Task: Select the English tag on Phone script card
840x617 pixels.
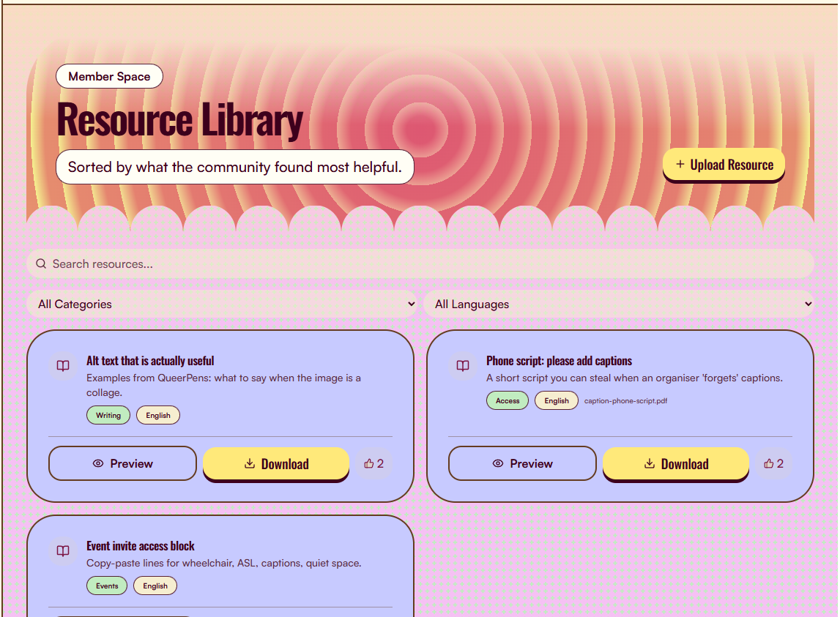Action: pyautogui.click(x=557, y=400)
